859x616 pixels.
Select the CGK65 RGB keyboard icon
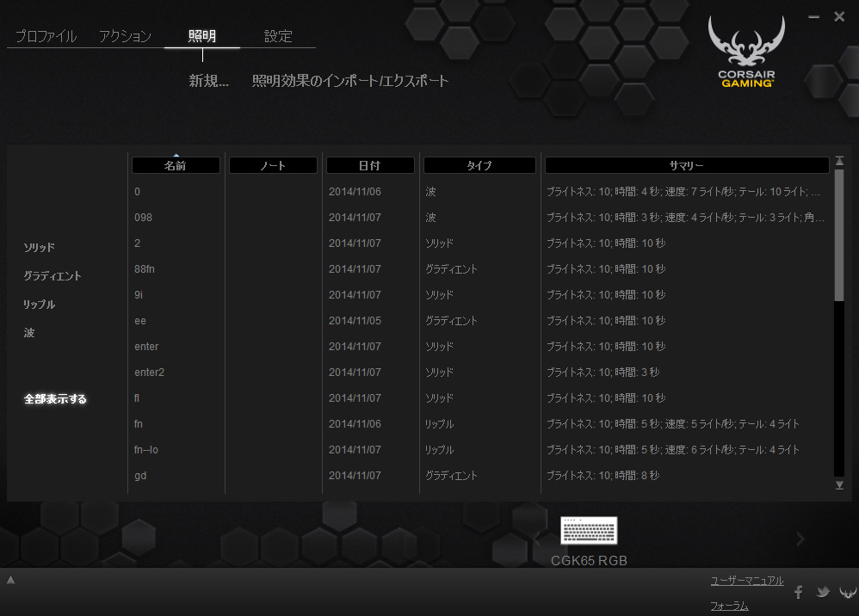[x=589, y=531]
